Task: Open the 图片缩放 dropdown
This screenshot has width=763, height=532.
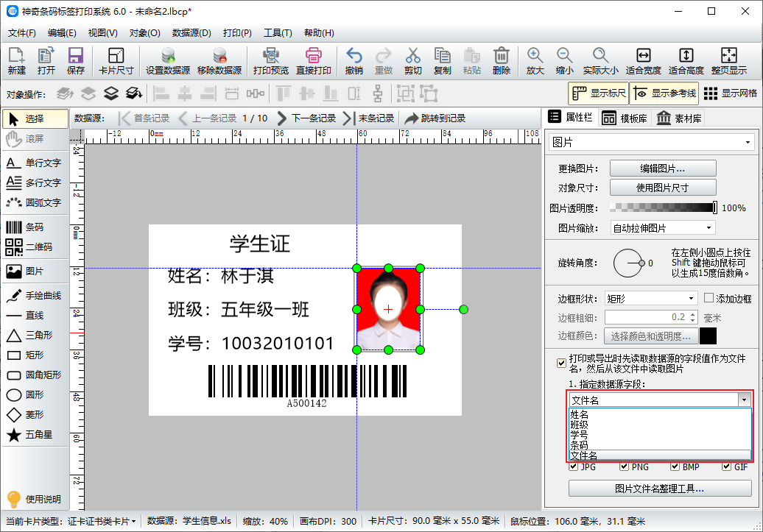Action: pyautogui.click(x=662, y=228)
